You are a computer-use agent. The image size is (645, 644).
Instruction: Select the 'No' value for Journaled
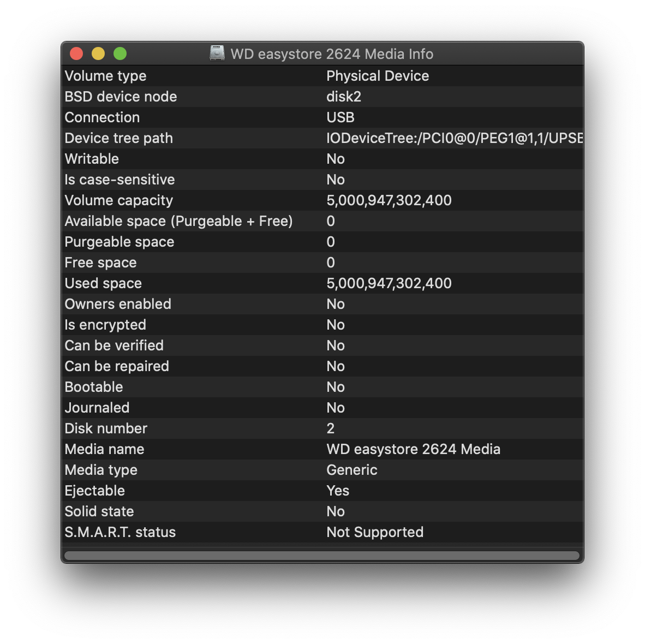[336, 408]
